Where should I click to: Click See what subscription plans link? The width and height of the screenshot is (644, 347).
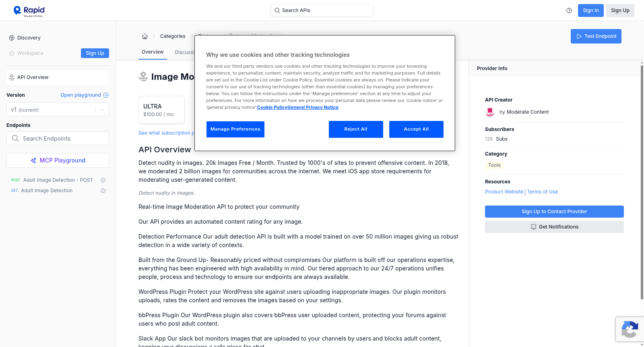coord(166,133)
